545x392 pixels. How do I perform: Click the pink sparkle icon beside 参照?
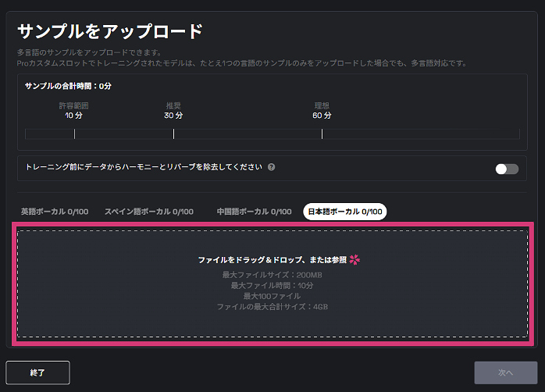coord(355,260)
